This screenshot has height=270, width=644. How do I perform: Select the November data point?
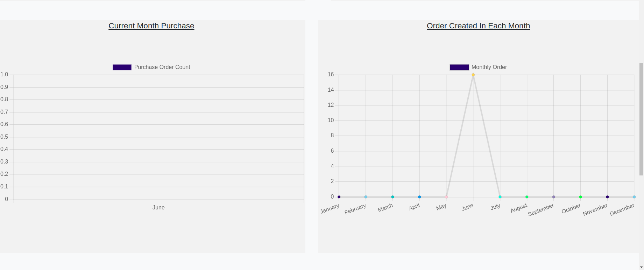[x=607, y=197]
